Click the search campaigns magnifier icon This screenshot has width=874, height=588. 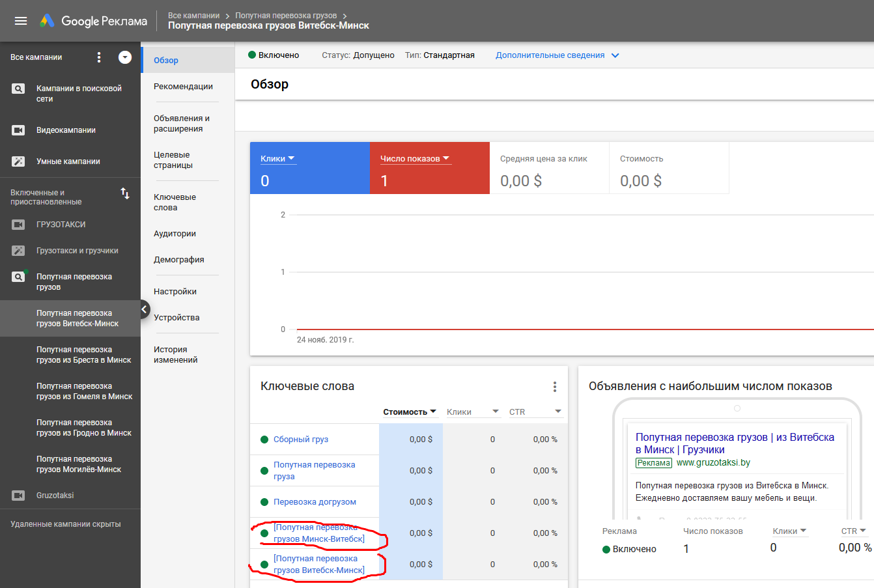(19, 89)
